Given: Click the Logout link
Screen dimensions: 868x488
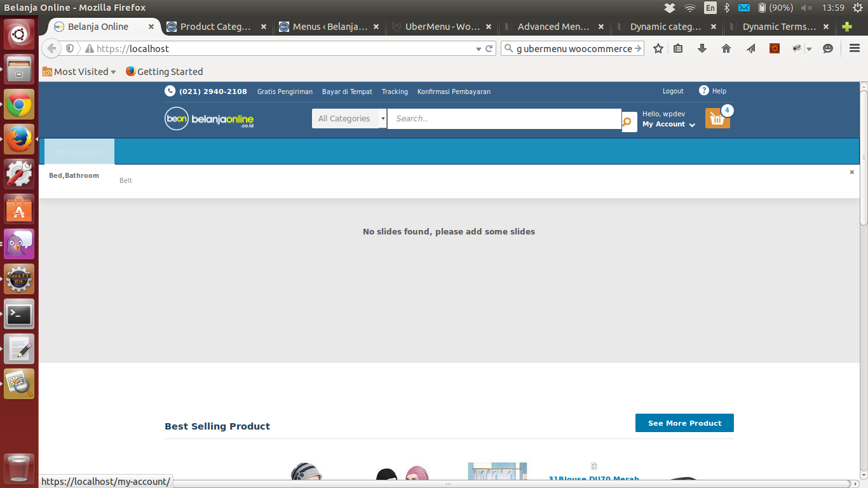Looking at the screenshot, I should (x=673, y=91).
